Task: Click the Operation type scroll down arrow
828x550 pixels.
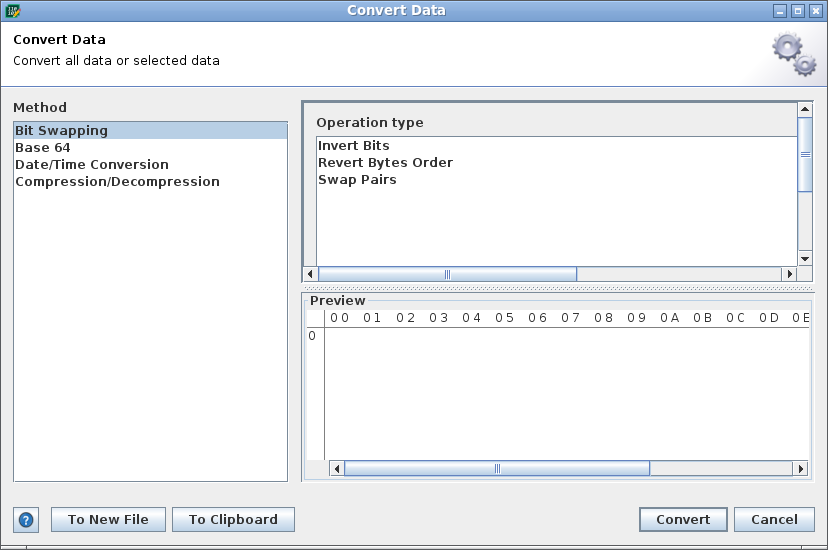Action: coord(805,259)
